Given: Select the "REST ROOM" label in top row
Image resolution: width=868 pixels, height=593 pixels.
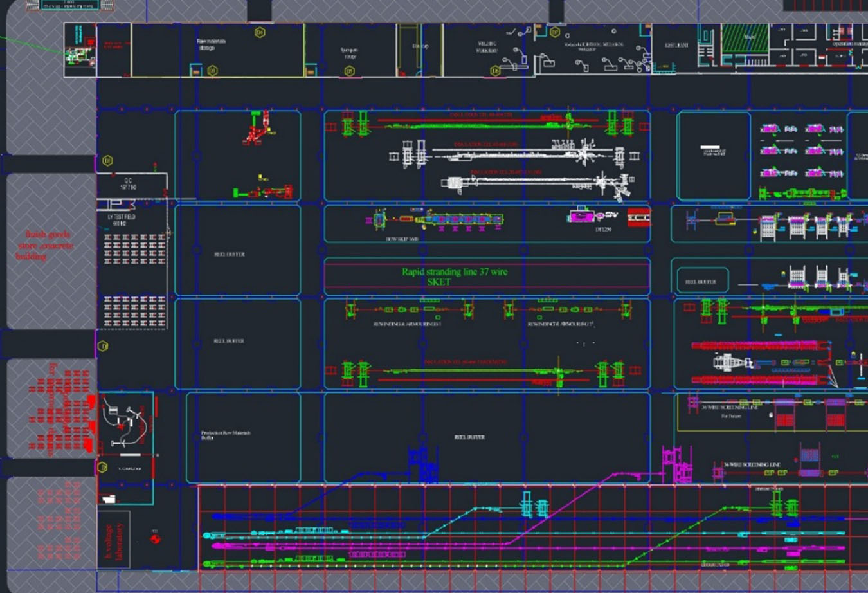Looking at the screenshot, I should (676, 46).
